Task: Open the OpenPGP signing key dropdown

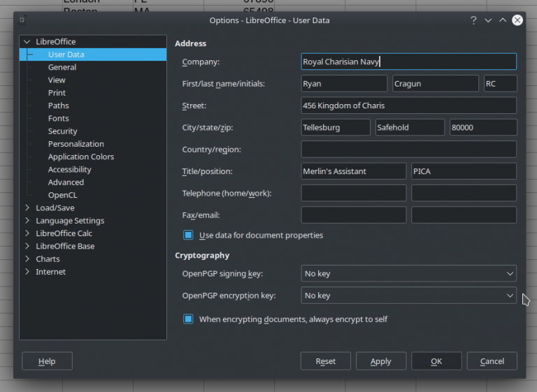Action: click(x=408, y=274)
